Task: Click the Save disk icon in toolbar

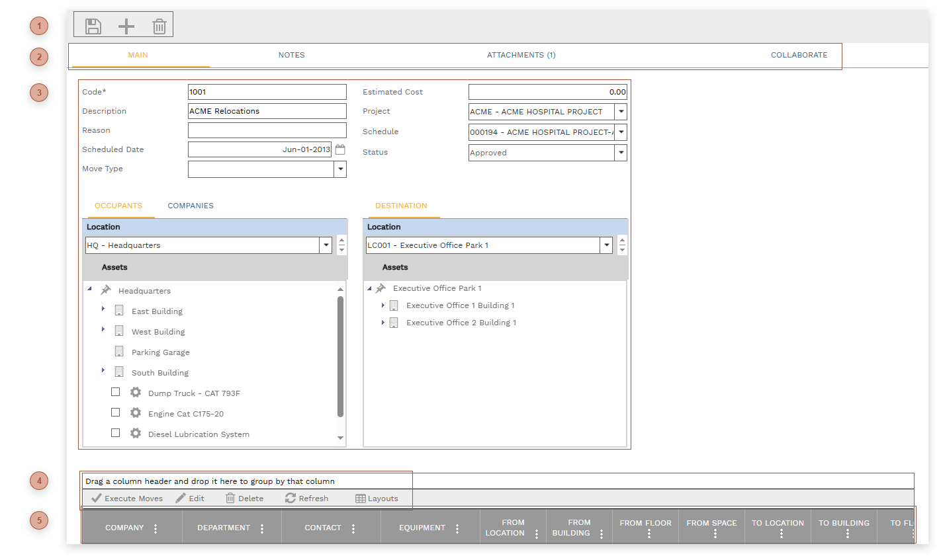Action: point(93,26)
